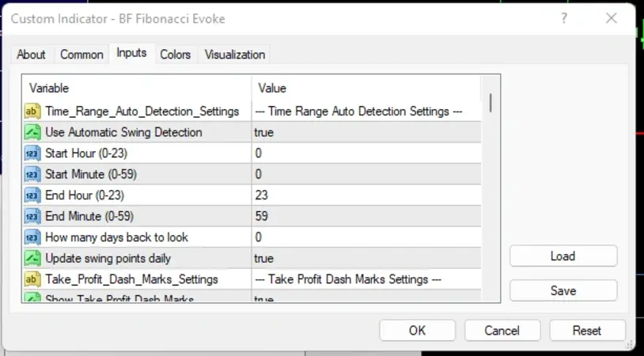
Task: Select the End Hour (0-23) label
Action: click(85, 195)
